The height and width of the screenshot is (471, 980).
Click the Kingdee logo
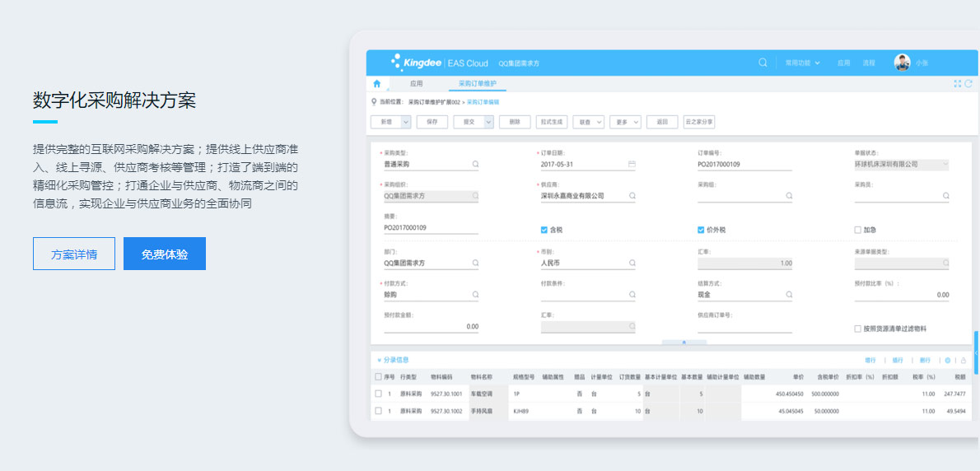tap(416, 63)
